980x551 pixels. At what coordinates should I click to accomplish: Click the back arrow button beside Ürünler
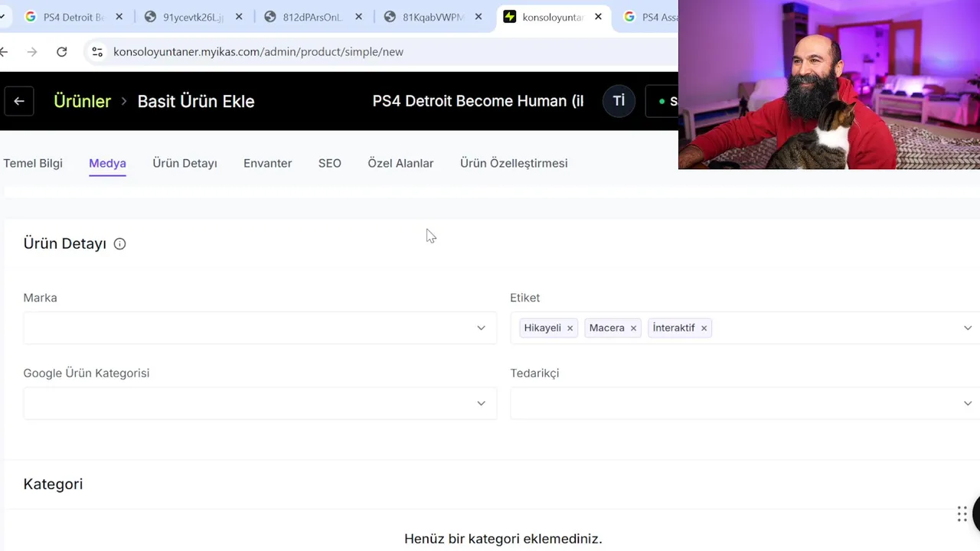pos(19,101)
